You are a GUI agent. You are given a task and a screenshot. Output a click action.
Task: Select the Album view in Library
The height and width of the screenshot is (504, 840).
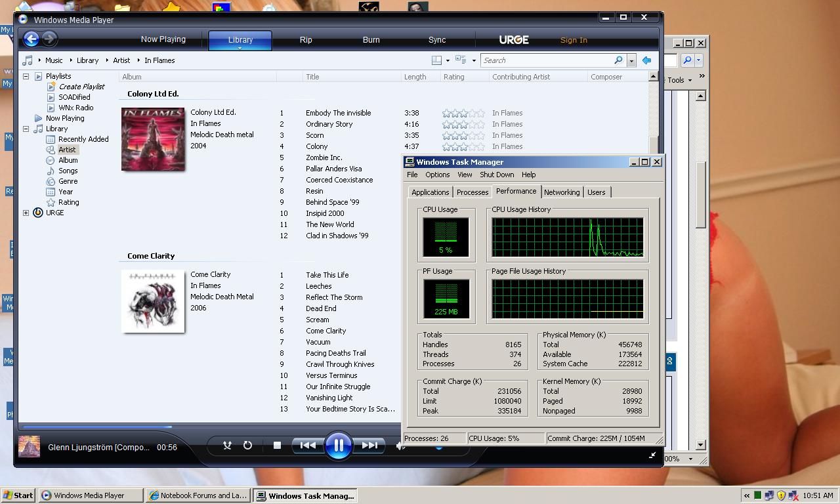click(68, 160)
